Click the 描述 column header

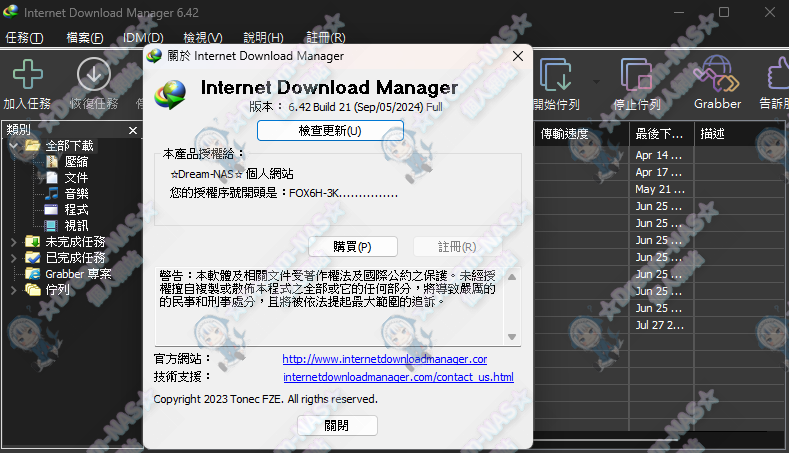(x=742, y=134)
